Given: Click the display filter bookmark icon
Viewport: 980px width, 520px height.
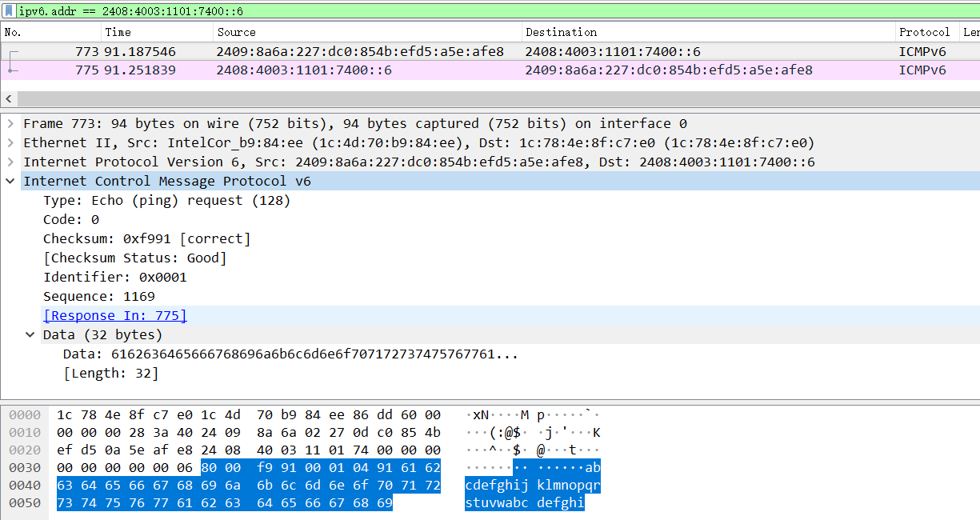Looking at the screenshot, I should pyautogui.click(x=9, y=11).
